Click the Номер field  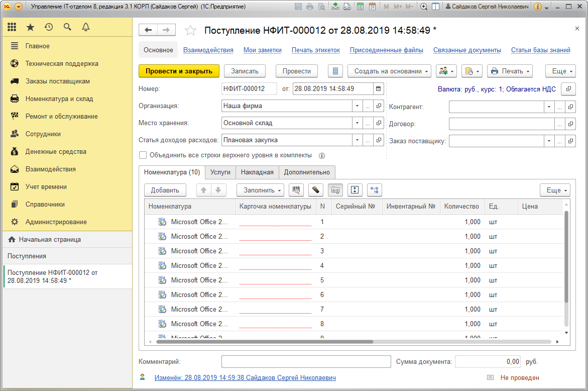(250, 89)
